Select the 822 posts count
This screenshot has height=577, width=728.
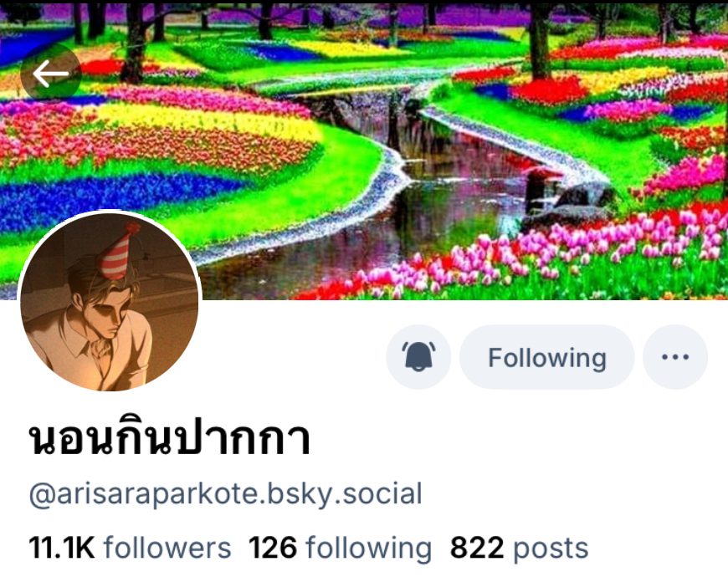tap(519, 548)
